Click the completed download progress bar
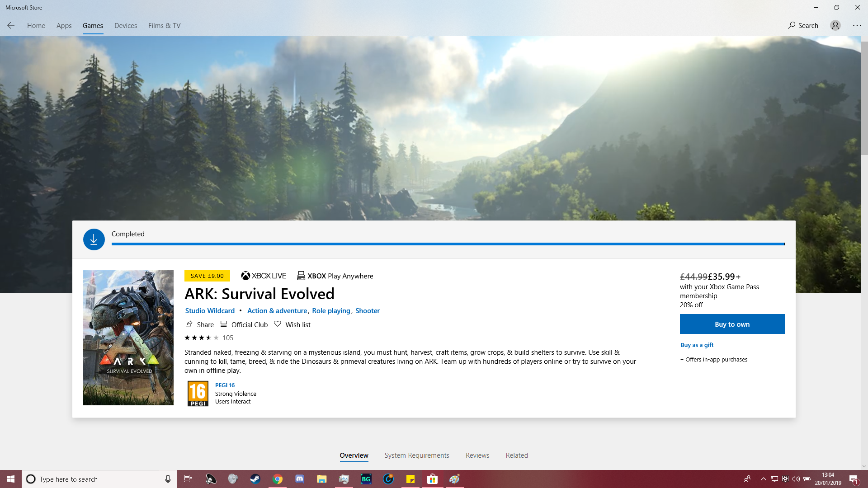868x488 pixels. pos(448,244)
